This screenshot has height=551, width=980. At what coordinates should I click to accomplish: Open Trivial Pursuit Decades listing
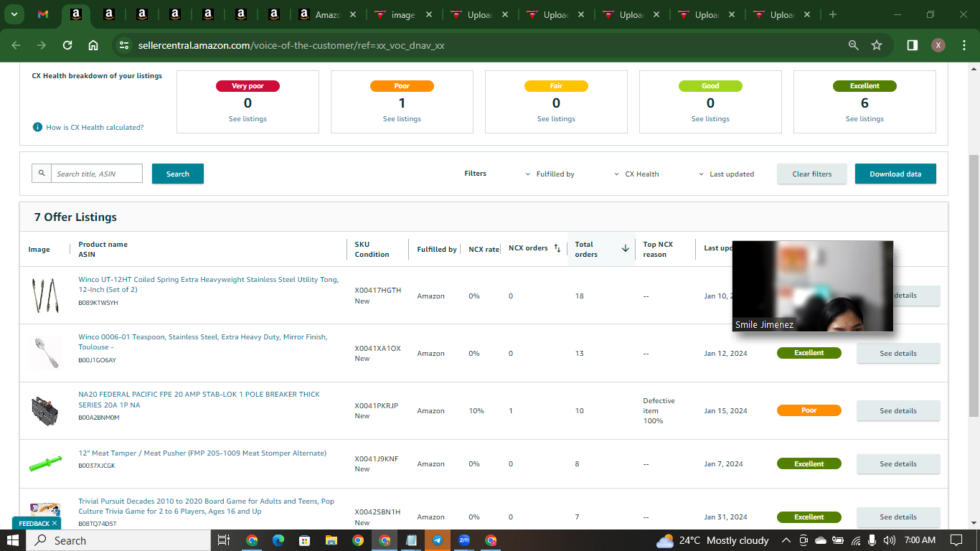206,507
